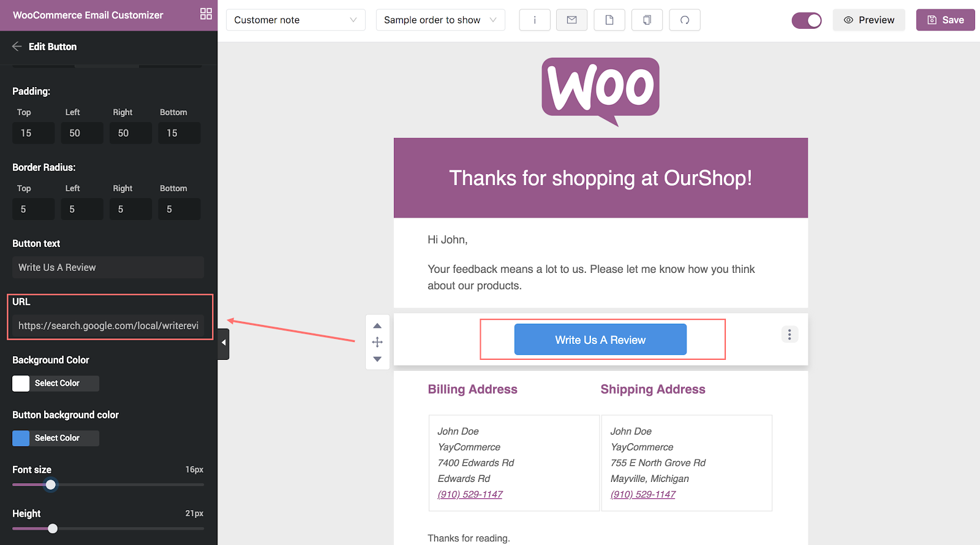Image resolution: width=980 pixels, height=545 pixels.
Task: Open the grid menu icon beside WooCommerce Email Customizer
Action: pyautogui.click(x=206, y=14)
